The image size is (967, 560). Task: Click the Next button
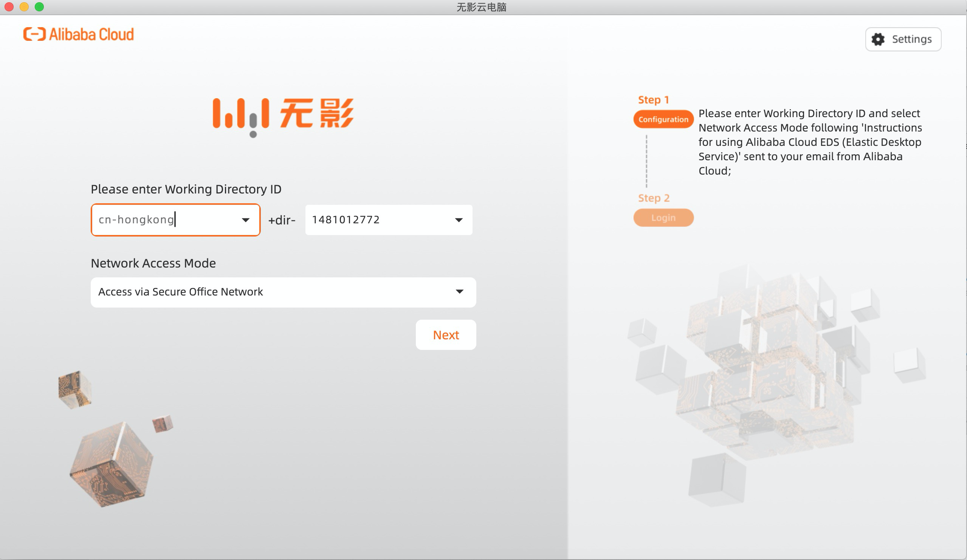[x=446, y=335]
